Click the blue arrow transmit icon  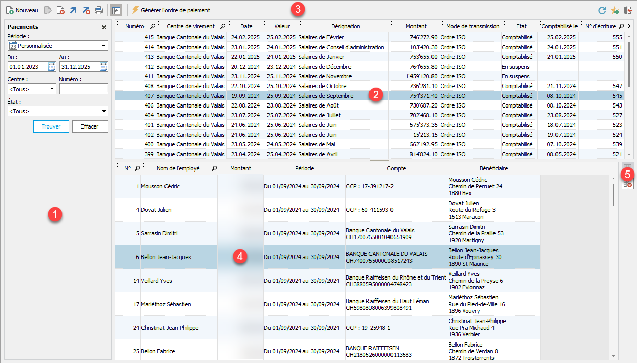[73, 10]
